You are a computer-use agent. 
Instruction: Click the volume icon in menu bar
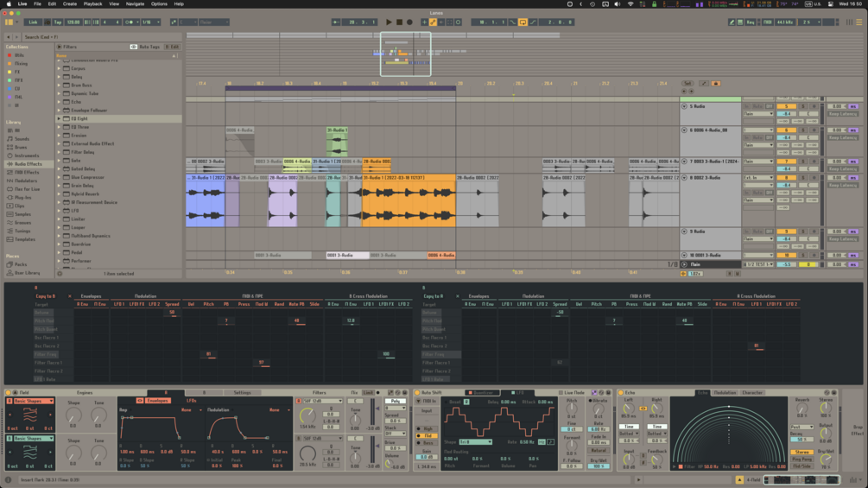(x=618, y=3)
